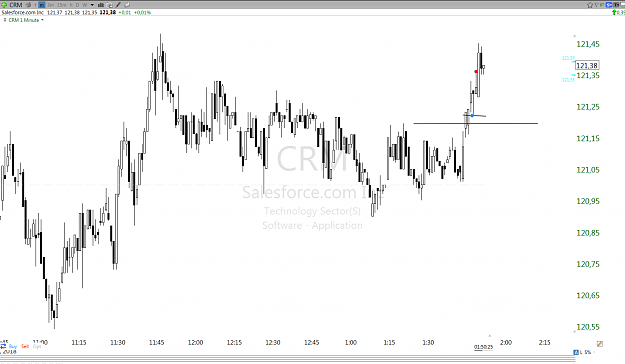This screenshot has width=625, height=364.
Task: Click the red order marker dot
Action: pyautogui.click(x=476, y=72)
